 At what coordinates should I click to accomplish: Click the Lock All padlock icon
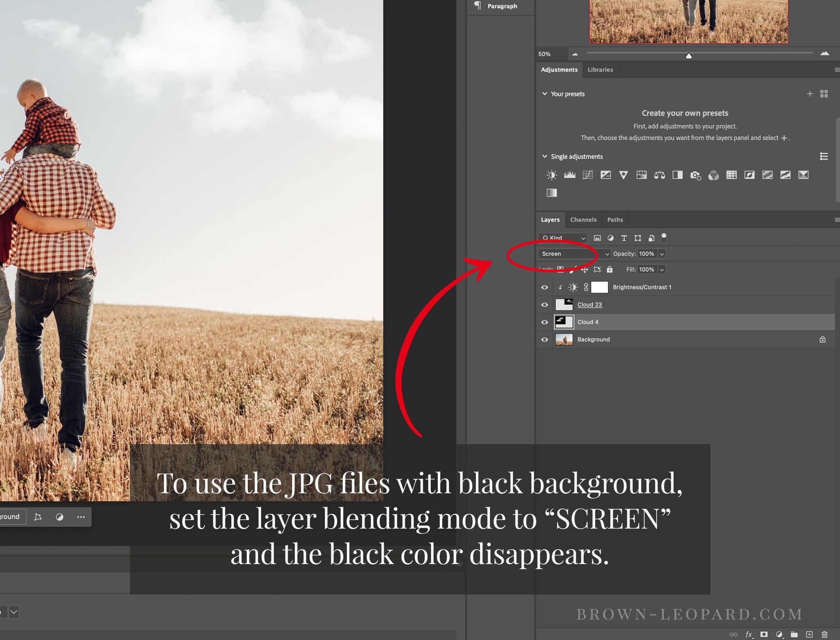pos(609,269)
